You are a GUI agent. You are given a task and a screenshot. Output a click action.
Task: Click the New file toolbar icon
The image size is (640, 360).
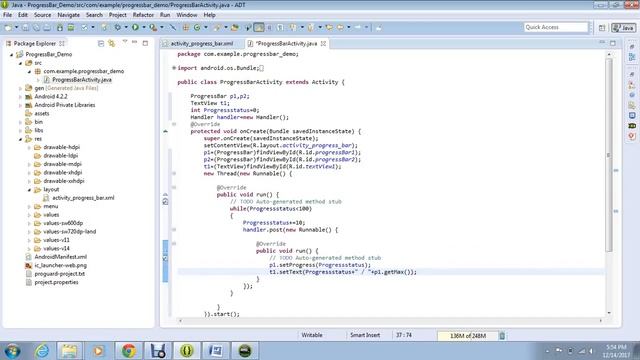(8, 27)
